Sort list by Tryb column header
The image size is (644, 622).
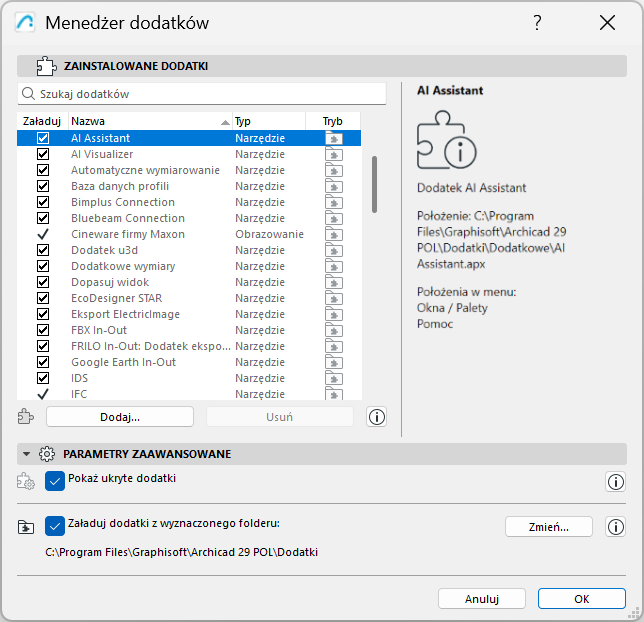(333, 121)
